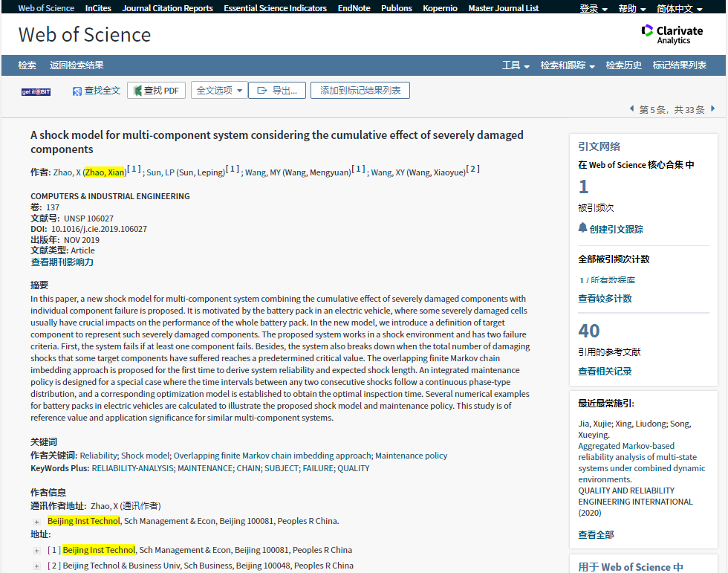Open 标记结果列表 in the navigation bar
Viewport: 728px width, 573px height.
[x=679, y=65]
